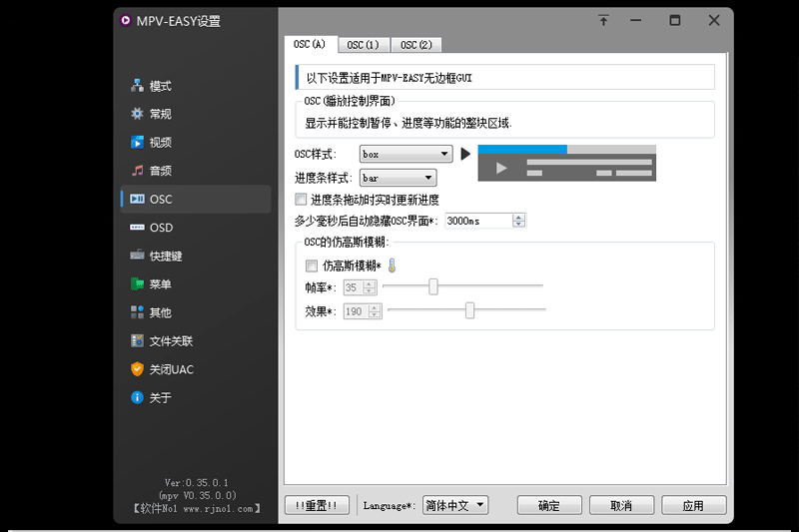Click the 确定 button

[x=549, y=505]
